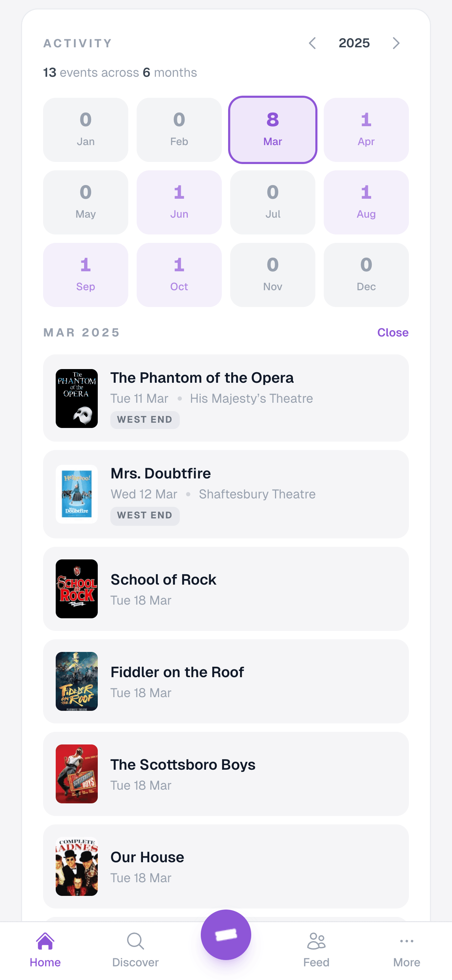The height and width of the screenshot is (980, 452).
Task: Tap the center ticket add button
Action: pyautogui.click(x=226, y=934)
